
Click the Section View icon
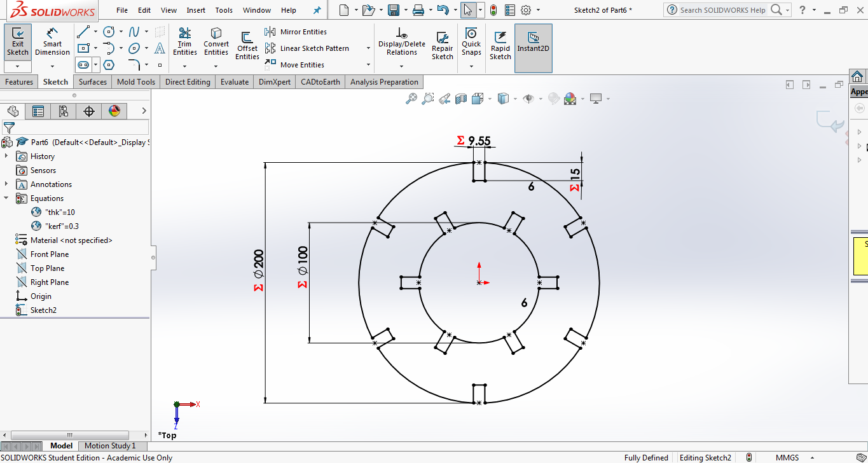[461, 99]
